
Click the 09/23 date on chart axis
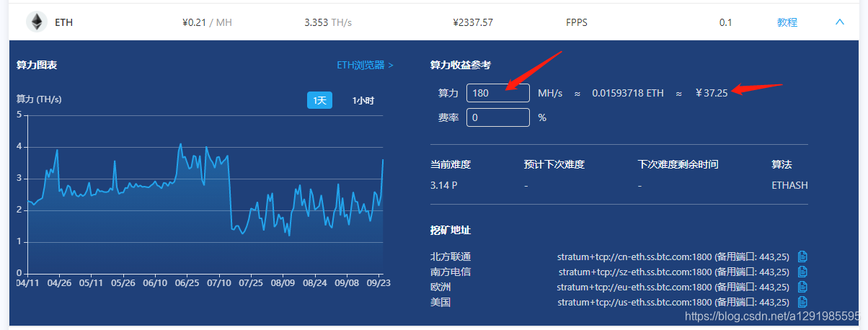tap(378, 282)
